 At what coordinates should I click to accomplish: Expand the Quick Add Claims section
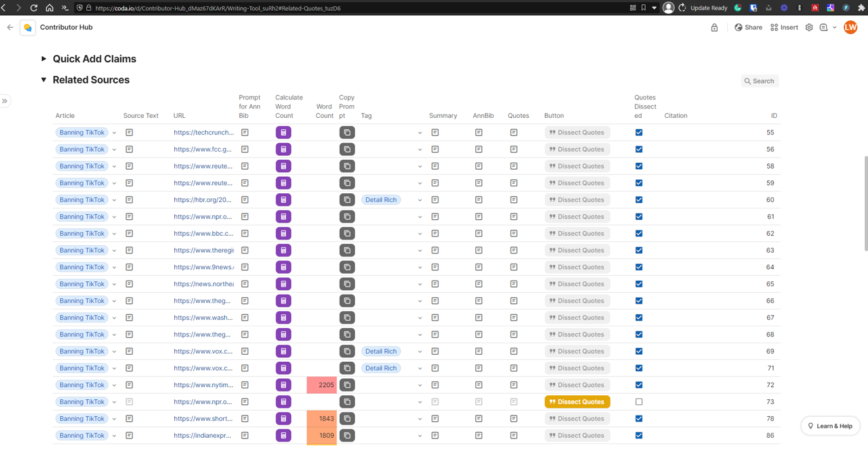click(x=44, y=59)
